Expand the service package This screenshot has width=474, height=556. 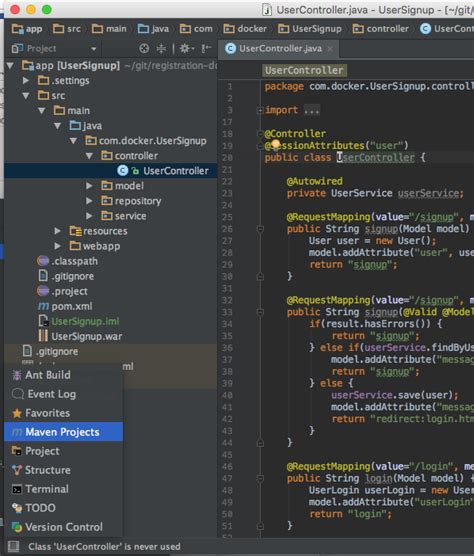89,216
